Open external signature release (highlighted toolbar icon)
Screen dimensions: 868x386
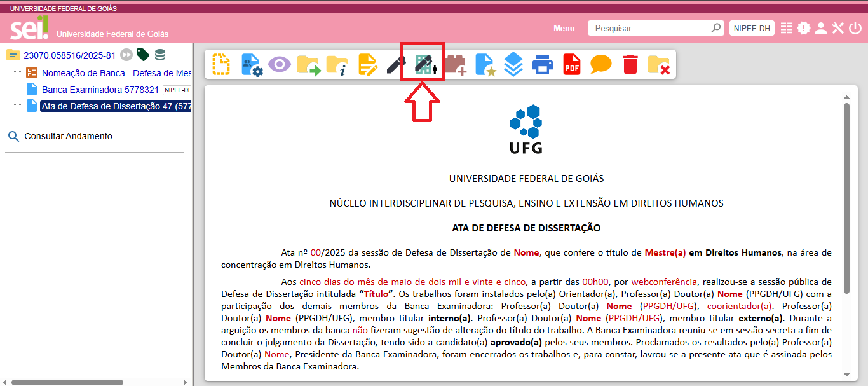point(424,63)
